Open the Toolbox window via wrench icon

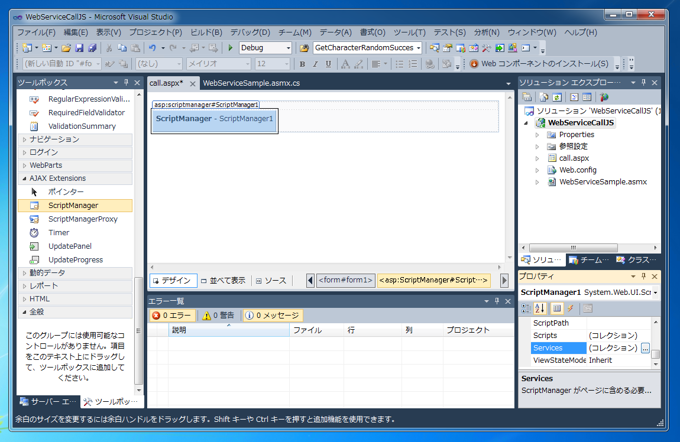click(486, 48)
